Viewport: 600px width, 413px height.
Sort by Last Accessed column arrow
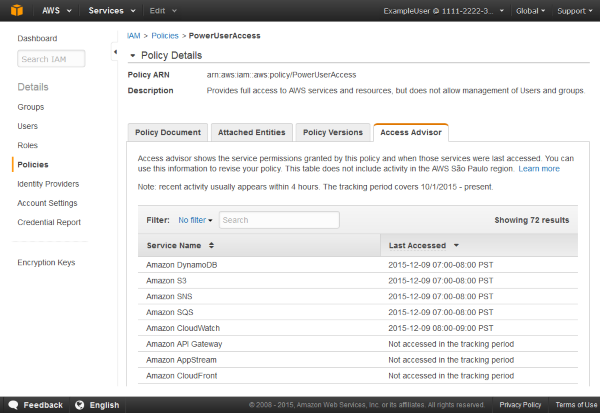click(x=456, y=245)
